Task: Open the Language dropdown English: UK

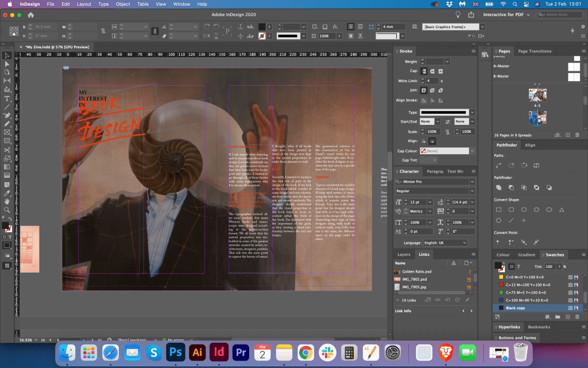Action: click(x=446, y=243)
